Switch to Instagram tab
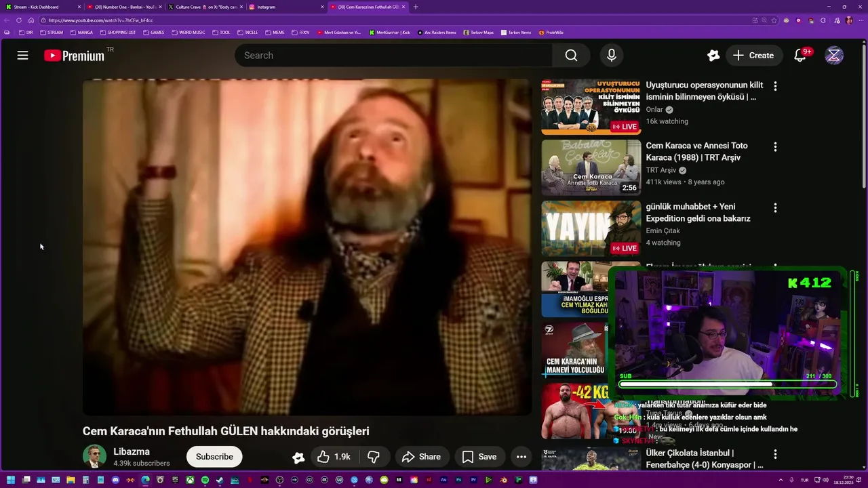 click(287, 7)
